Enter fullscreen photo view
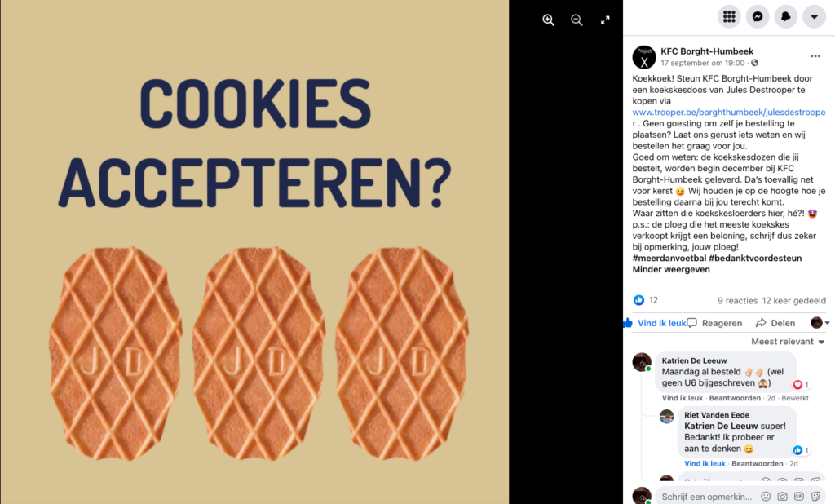The width and height of the screenshot is (835, 504). 605,20
